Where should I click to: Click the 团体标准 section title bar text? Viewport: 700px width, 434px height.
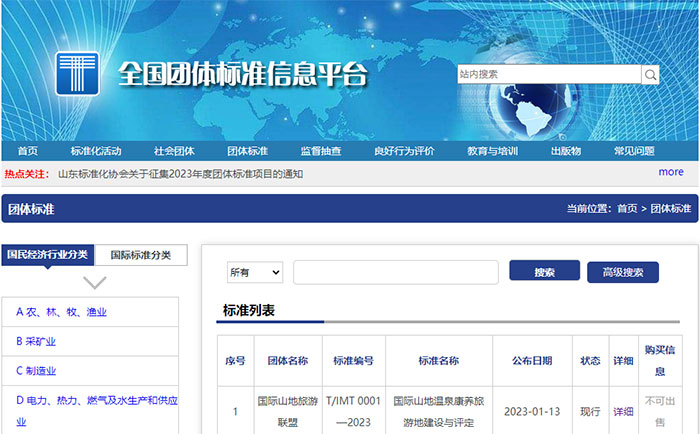31,209
